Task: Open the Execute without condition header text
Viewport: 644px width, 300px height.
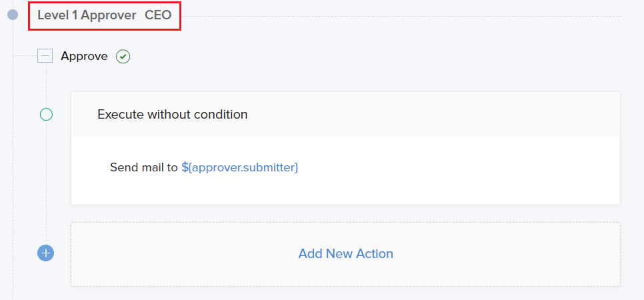Action: [172, 115]
